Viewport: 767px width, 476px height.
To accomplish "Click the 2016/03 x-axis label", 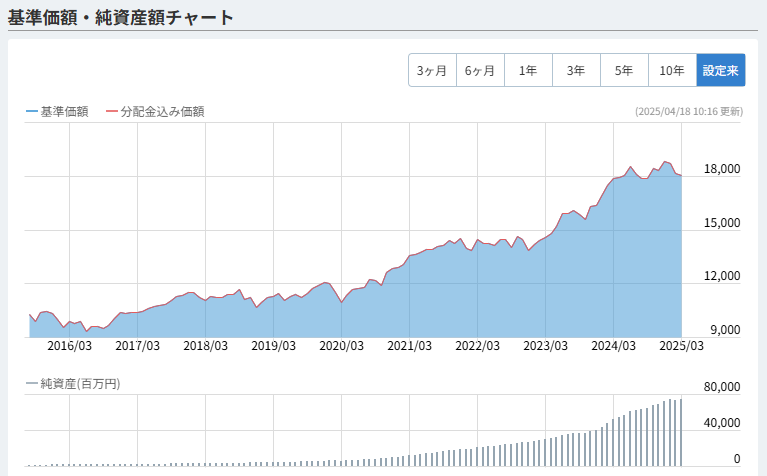I will pyautogui.click(x=69, y=346).
